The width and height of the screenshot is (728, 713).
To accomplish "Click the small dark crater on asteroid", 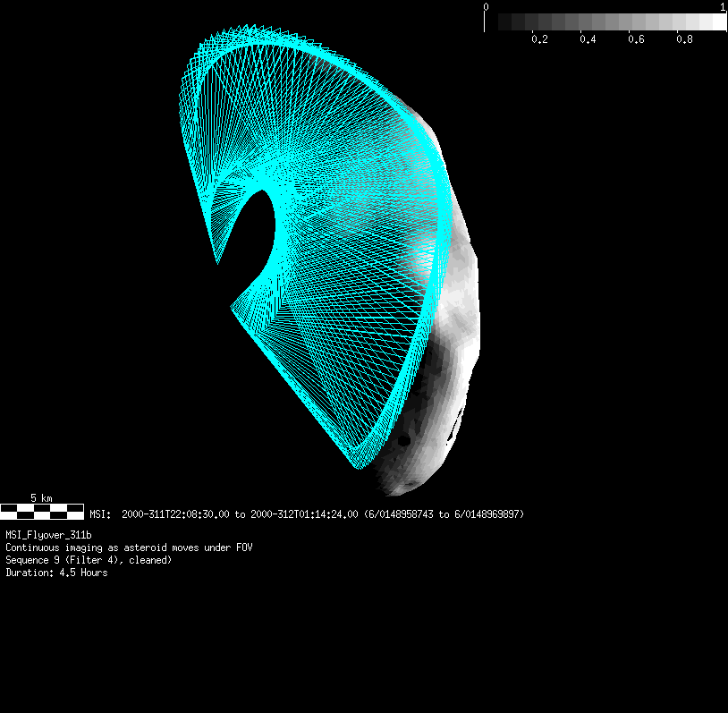I will (x=404, y=441).
